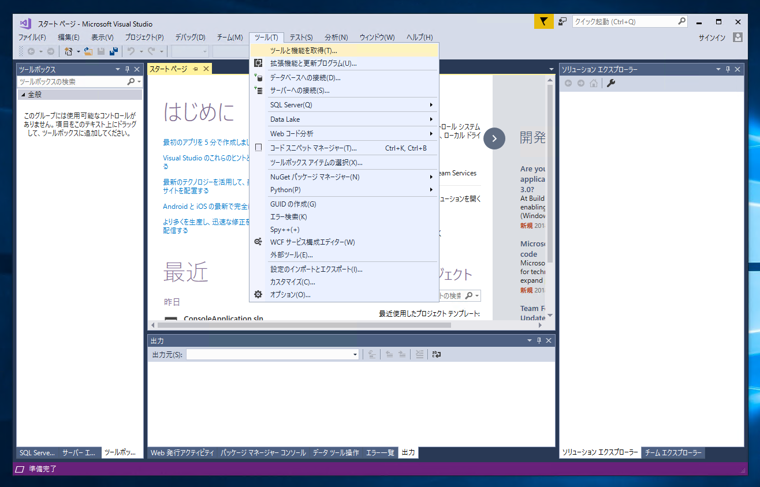Open the New Project icon dropdown arrow

[78, 51]
